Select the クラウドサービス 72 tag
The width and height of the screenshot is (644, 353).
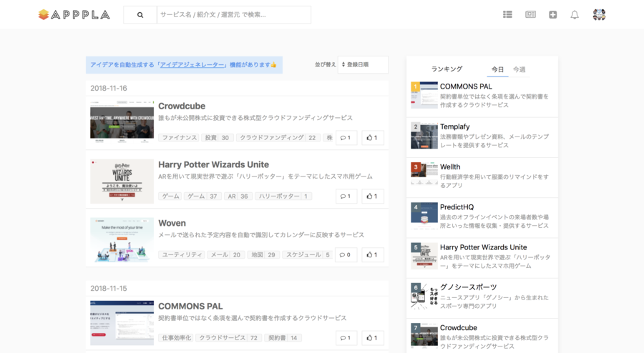click(x=228, y=338)
